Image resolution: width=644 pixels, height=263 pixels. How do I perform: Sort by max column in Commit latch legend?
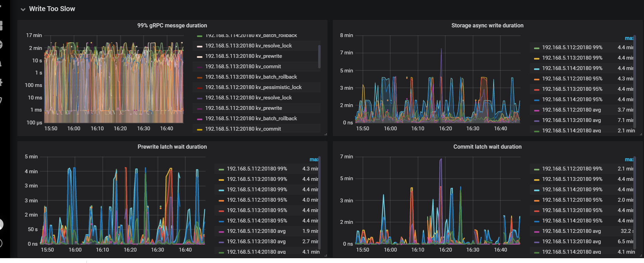click(x=629, y=159)
